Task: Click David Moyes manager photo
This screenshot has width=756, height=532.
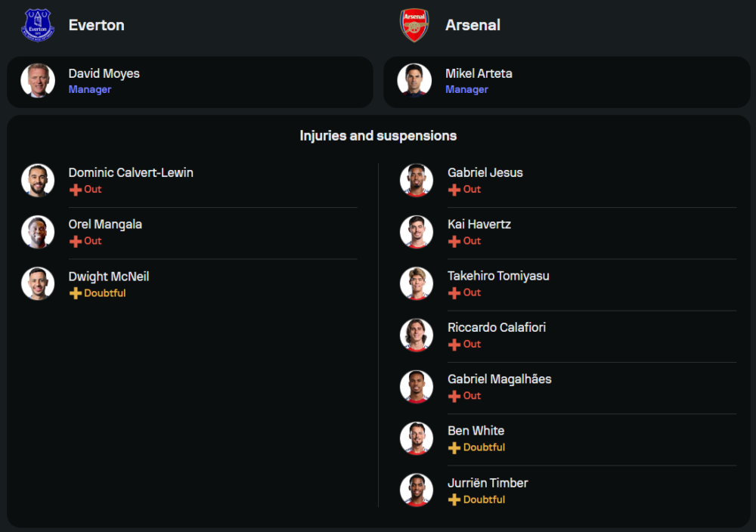Action: coord(38,81)
